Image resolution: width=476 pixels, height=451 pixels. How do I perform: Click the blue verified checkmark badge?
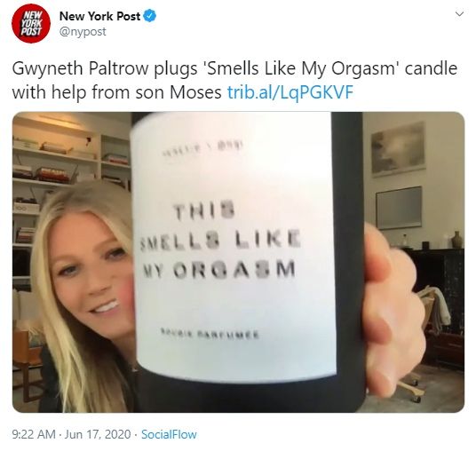pyautogui.click(x=150, y=16)
